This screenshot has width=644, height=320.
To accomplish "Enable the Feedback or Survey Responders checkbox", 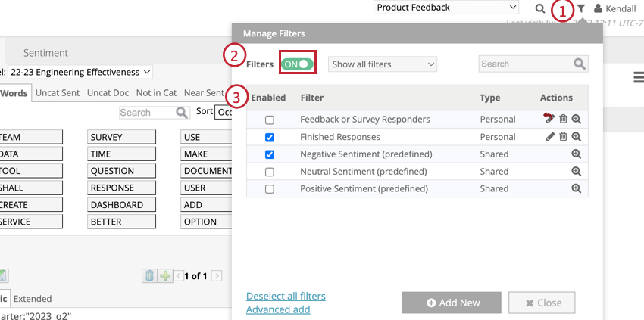I will click(270, 120).
